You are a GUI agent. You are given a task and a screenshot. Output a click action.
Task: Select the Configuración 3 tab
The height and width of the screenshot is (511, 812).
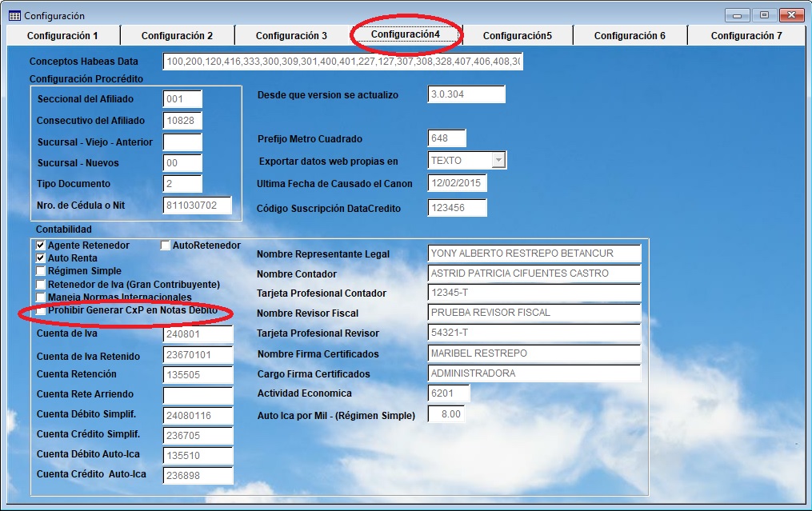point(291,36)
